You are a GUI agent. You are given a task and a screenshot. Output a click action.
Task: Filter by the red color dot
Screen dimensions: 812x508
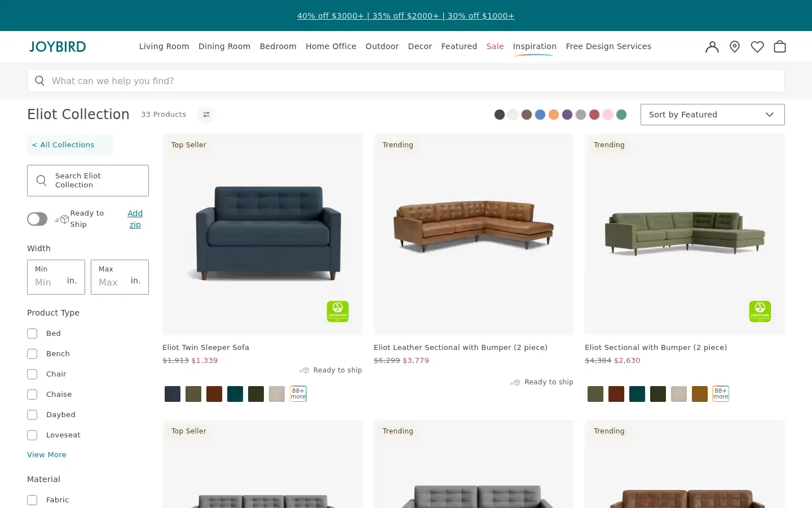pos(594,115)
